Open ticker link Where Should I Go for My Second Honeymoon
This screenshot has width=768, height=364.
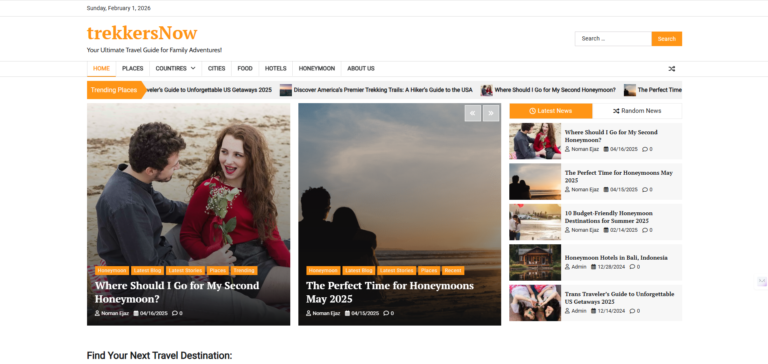555,90
